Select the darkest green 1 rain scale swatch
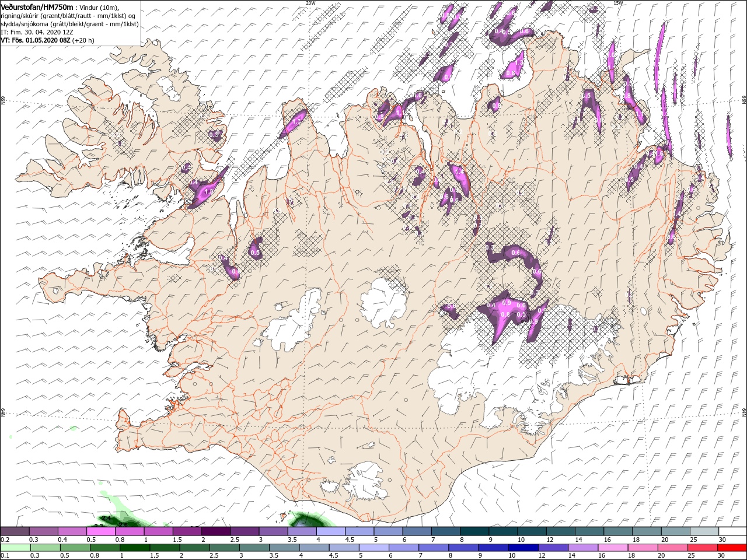 tap(134, 547)
